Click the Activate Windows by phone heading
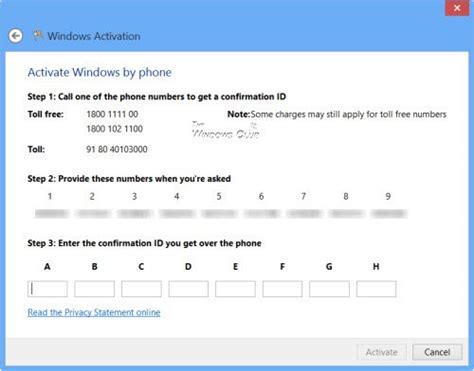The height and width of the screenshot is (371, 474). coord(99,72)
